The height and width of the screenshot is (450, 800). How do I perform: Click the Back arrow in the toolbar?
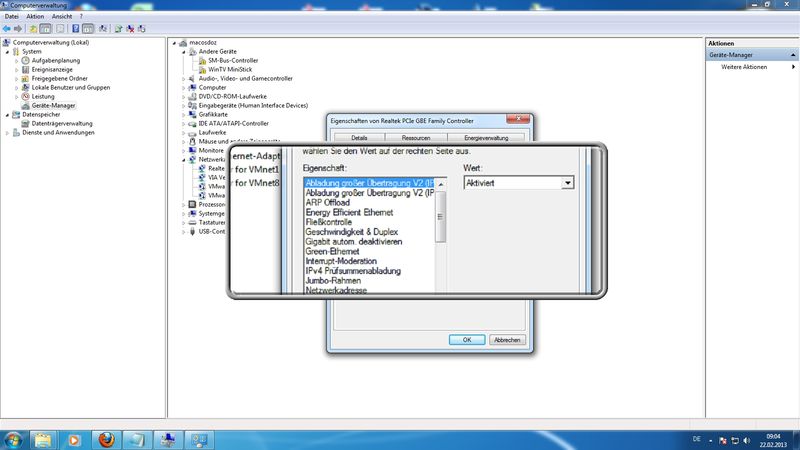7,29
